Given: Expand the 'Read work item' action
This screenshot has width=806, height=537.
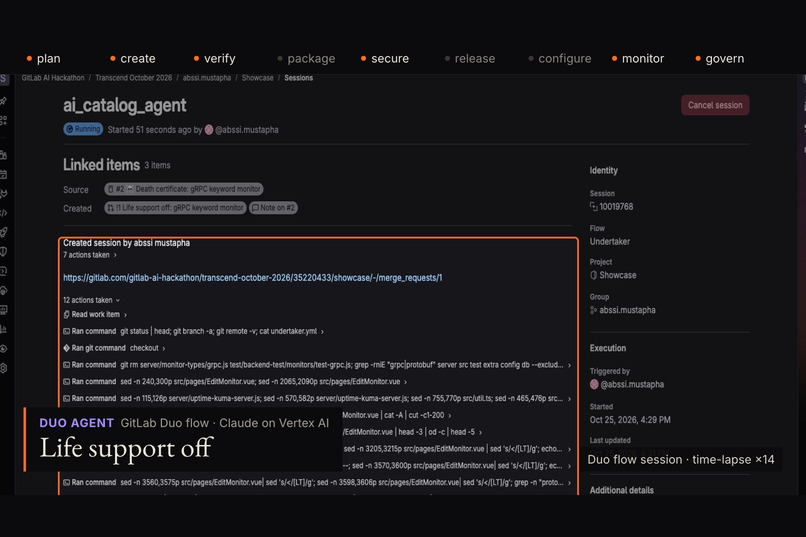Looking at the screenshot, I should [x=95, y=314].
